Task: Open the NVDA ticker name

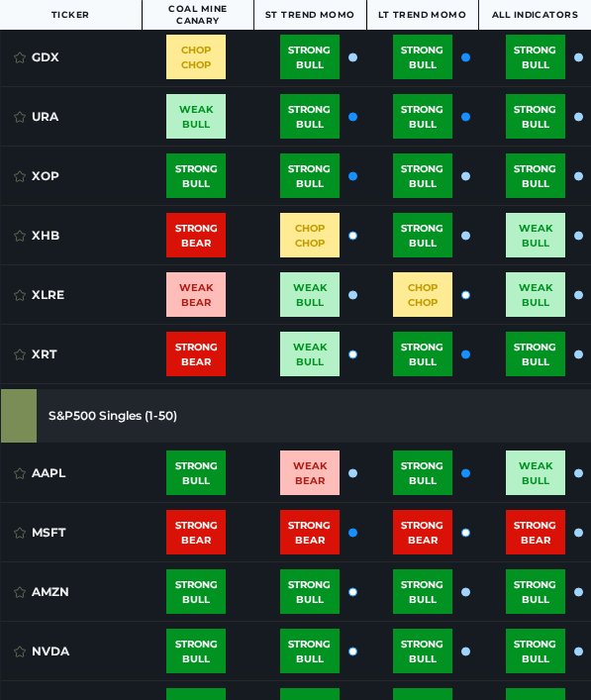Action: click(50, 651)
